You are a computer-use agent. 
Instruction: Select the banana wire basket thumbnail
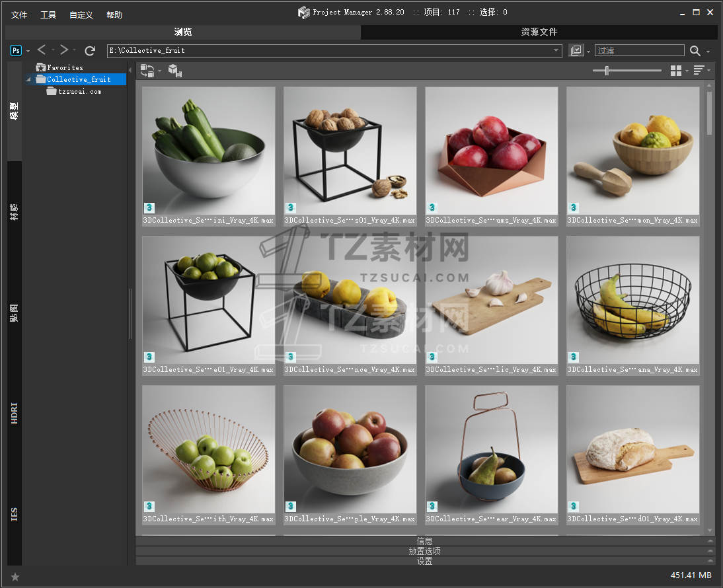click(x=632, y=299)
